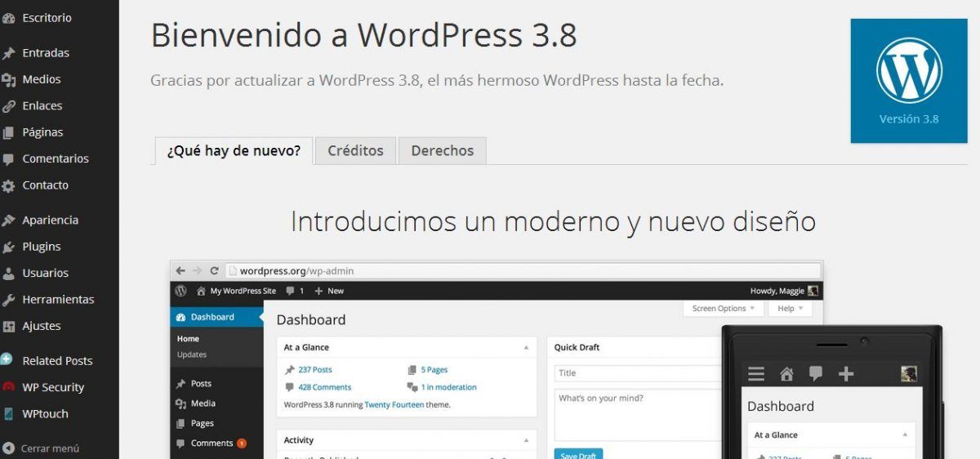Click the Cerrar menú collapse arrow icon

8,448
